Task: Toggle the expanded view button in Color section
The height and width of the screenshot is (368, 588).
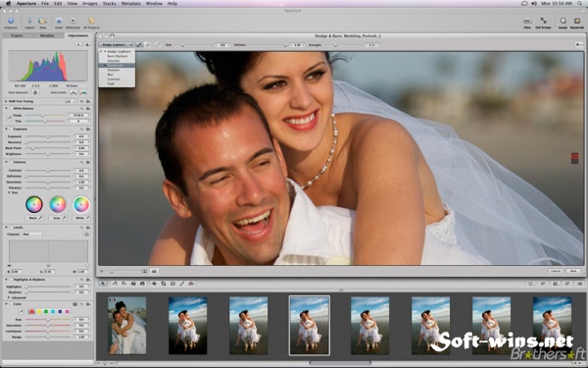Action: tap(75, 304)
